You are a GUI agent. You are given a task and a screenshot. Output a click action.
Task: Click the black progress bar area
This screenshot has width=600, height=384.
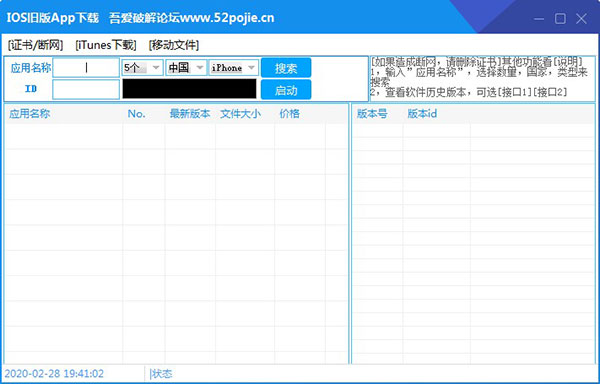point(189,89)
